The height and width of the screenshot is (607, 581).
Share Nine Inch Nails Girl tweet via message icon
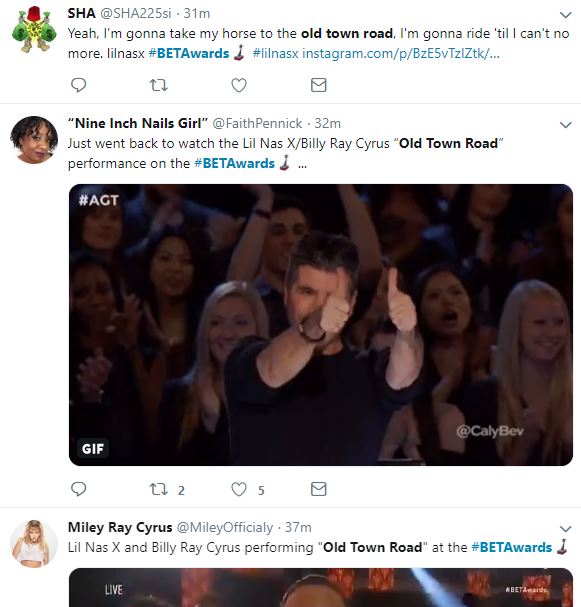click(x=319, y=489)
